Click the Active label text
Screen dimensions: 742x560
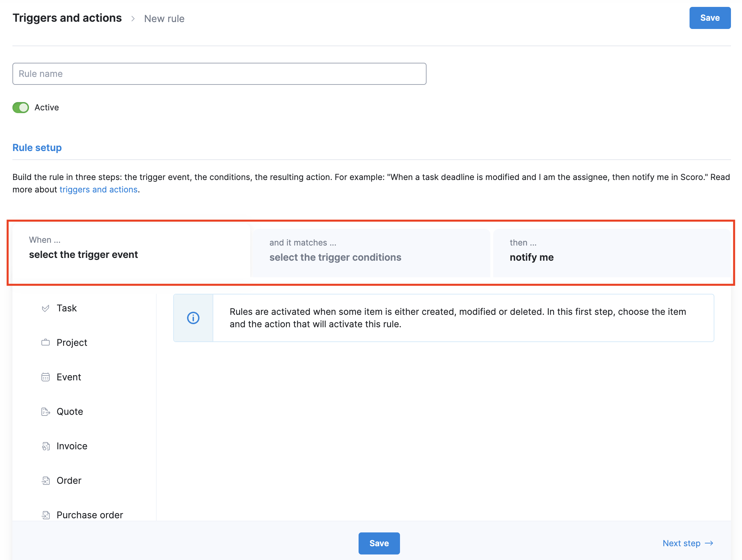pyautogui.click(x=47, y=108)
